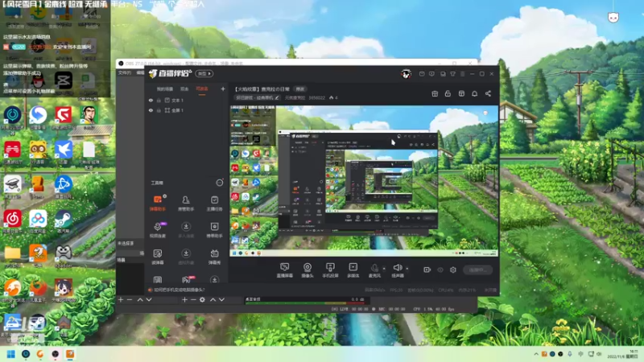The image size is (644, 362).
Task: Click the record video icon in bottom bar
Action: tap(427, 269)
